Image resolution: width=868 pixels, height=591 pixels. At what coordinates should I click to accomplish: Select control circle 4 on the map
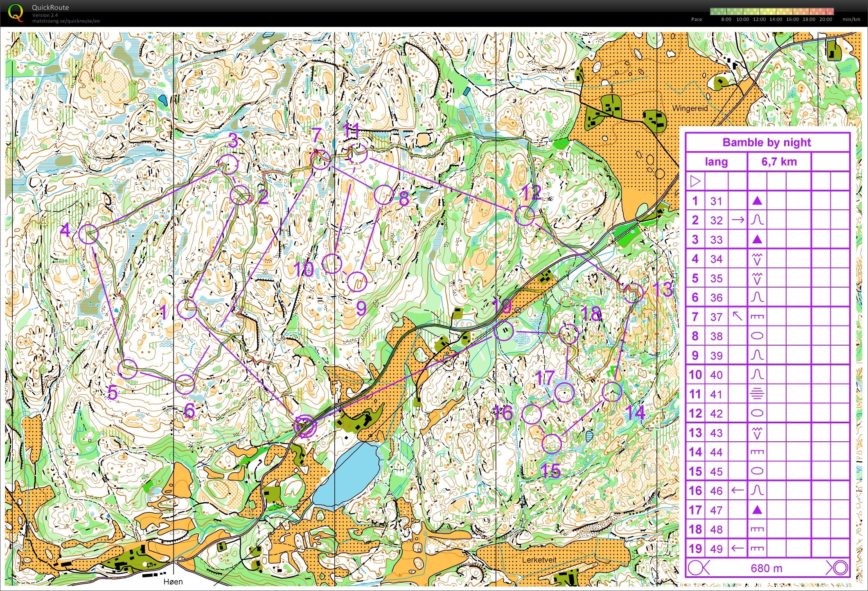pos(88,234)
